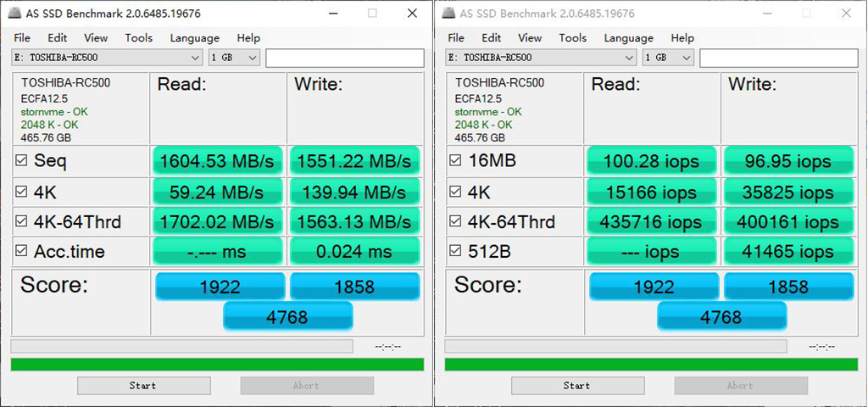The width and height of the screenshot is (868, 407).
Task: Click AS SSD app icon in left window title
Action: point(15,14)
